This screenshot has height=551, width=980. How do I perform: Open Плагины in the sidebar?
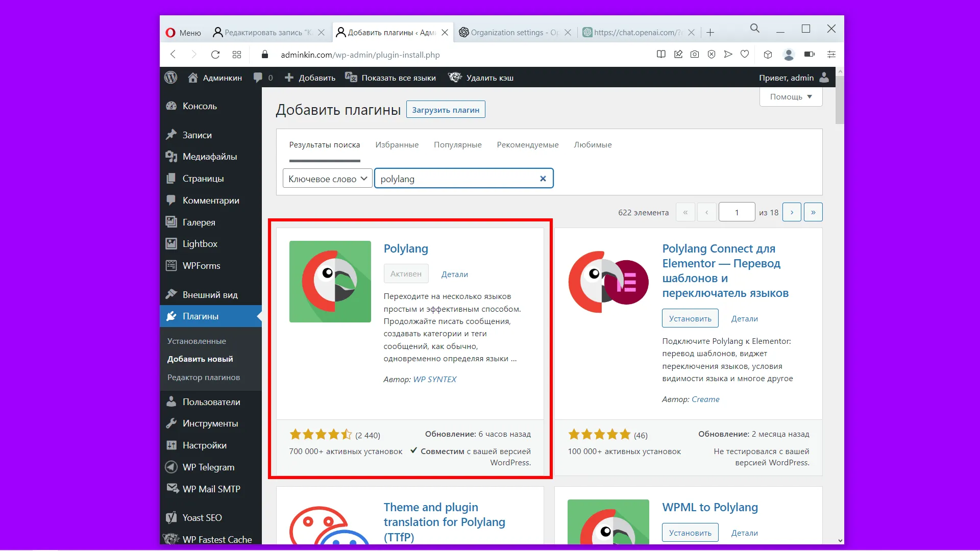pos(211,316)
